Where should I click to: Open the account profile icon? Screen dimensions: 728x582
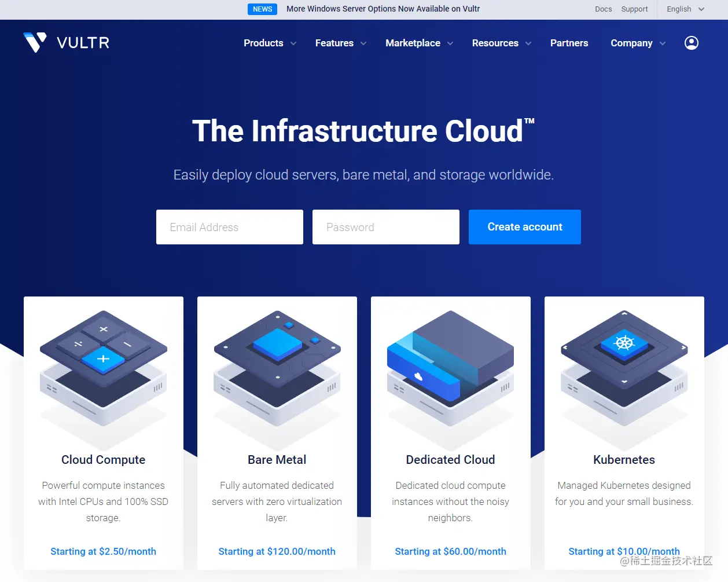[691, 43]
